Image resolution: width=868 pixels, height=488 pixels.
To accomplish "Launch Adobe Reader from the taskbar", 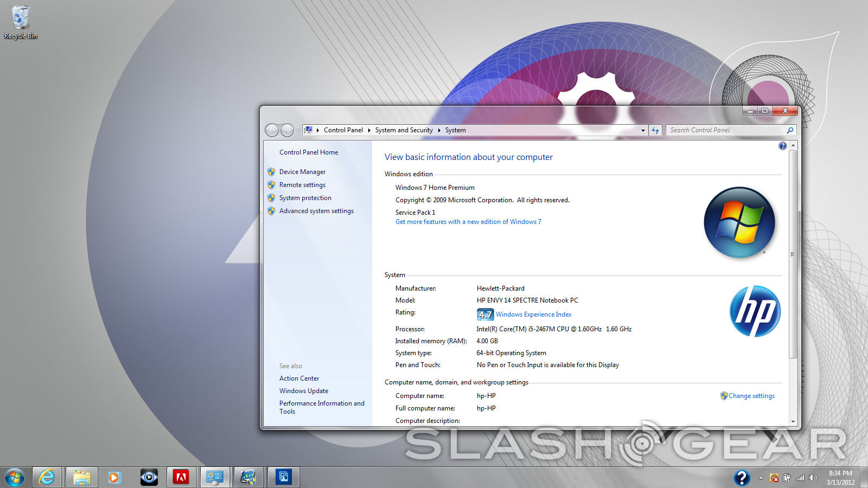I will coord(181,477).
